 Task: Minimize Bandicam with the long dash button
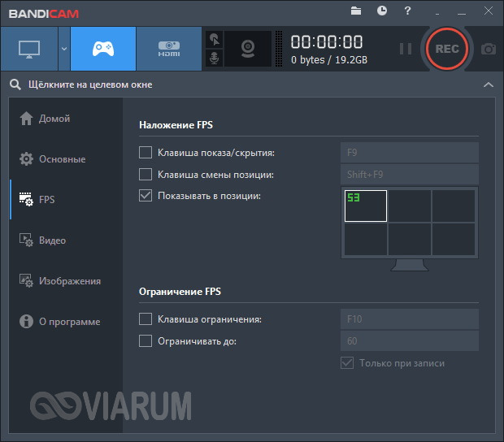[x=462, y=14]
